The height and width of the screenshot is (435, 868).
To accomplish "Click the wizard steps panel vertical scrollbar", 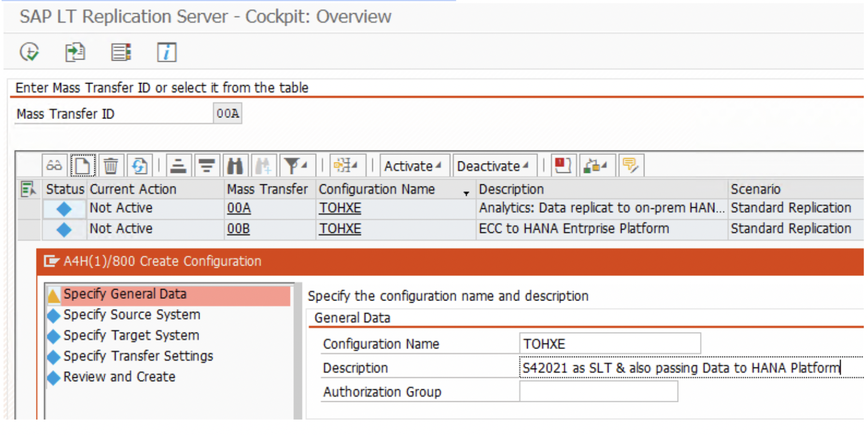I will click(x=297, y=350).
